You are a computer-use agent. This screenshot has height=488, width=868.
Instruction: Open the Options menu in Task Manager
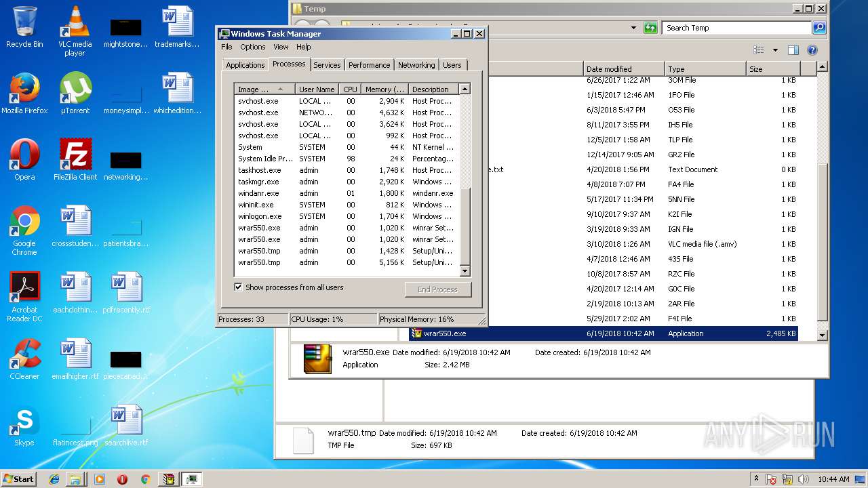click(x=253, y=47)
